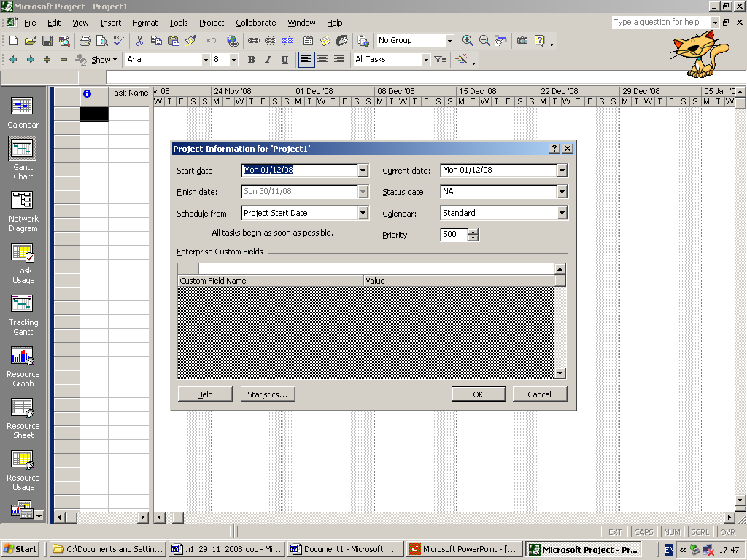Show subtasks with the green plus icon

click(47, 60)
